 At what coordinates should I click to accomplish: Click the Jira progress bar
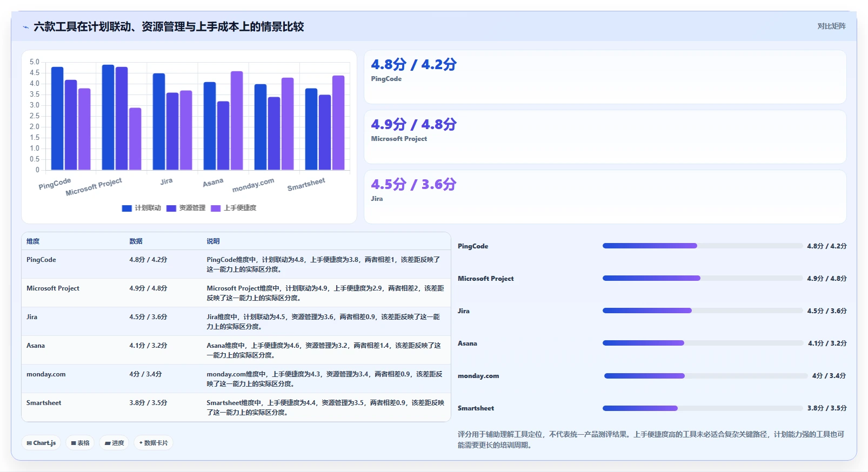[702, 311]
